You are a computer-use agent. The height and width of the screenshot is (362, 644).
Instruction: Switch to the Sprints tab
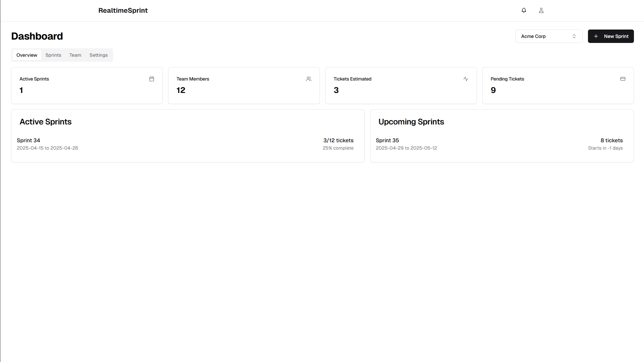53,55
